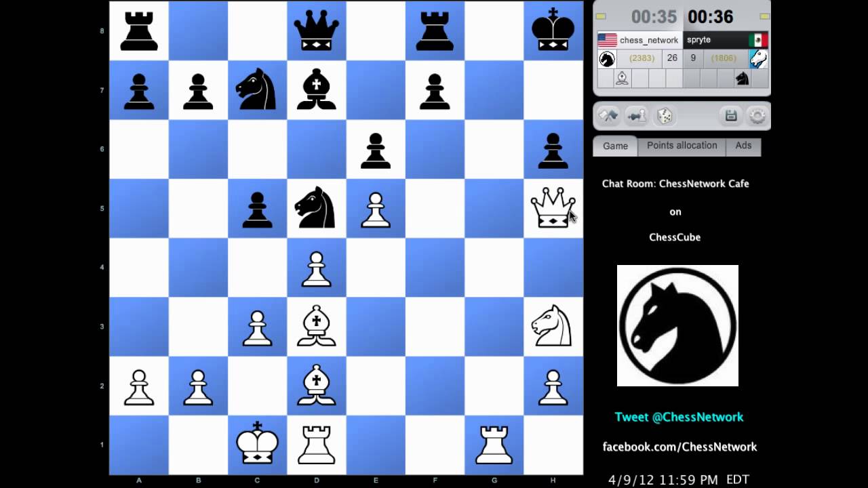Select the black king on h8
The height and width of the screenshot is (488, 868).
[x=553, y=30]
